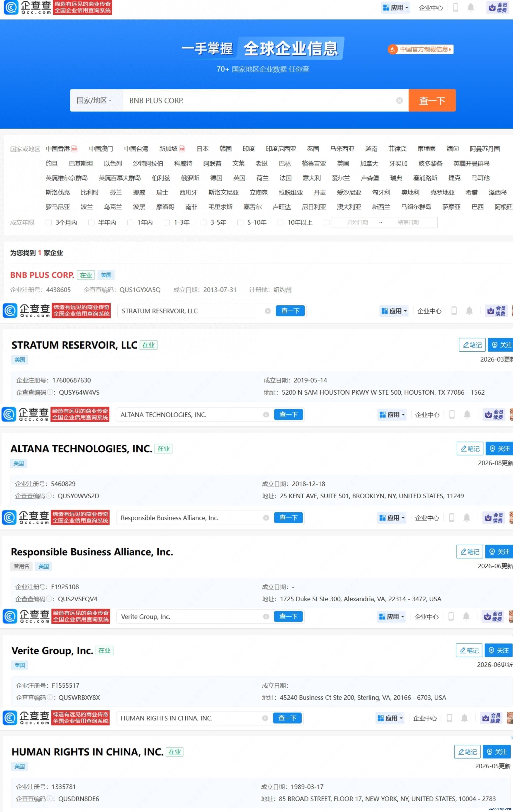Image resolution: width=513 pixels, height=812 pixels.
Task: Open the BNB PLUS CORP. result link
Action: click(42, 275)
